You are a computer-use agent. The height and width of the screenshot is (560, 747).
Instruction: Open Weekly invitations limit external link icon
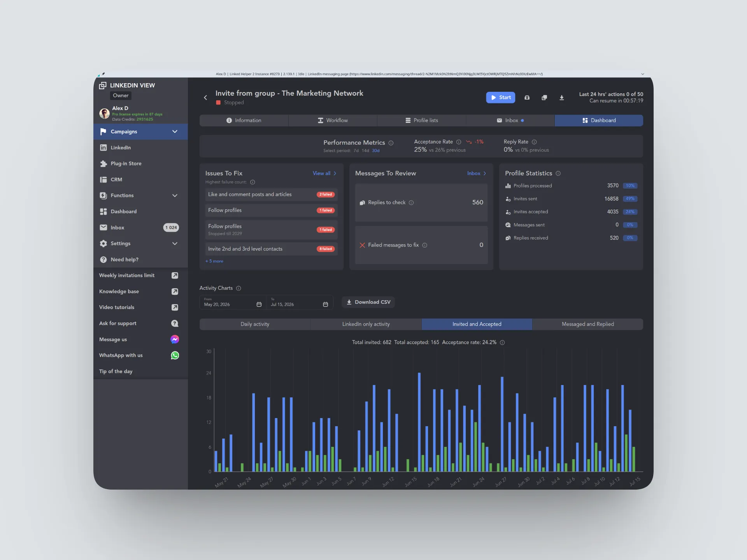pos(175,275)
